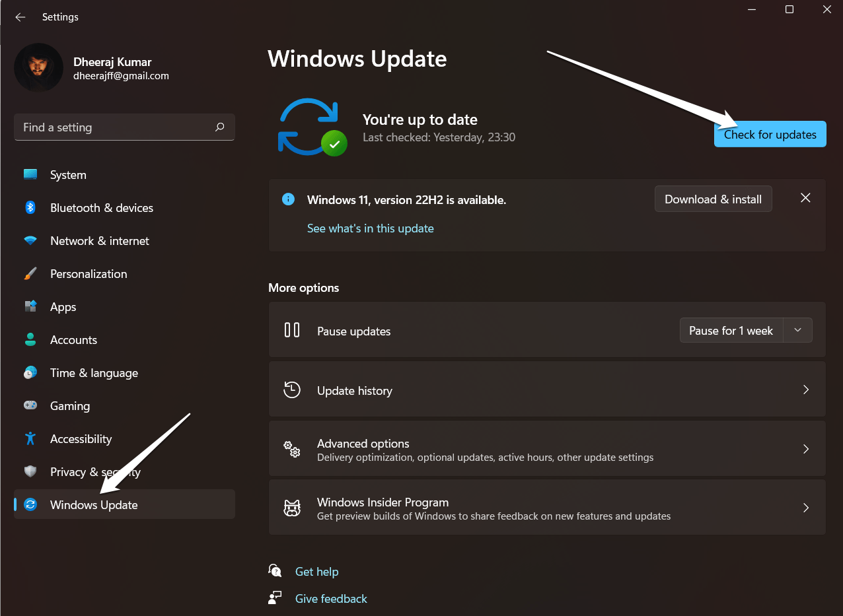The image size is (843, 616).
Task: Open Personalization via its brush icon
Action: pyautogui.click(x=30, y=273)
